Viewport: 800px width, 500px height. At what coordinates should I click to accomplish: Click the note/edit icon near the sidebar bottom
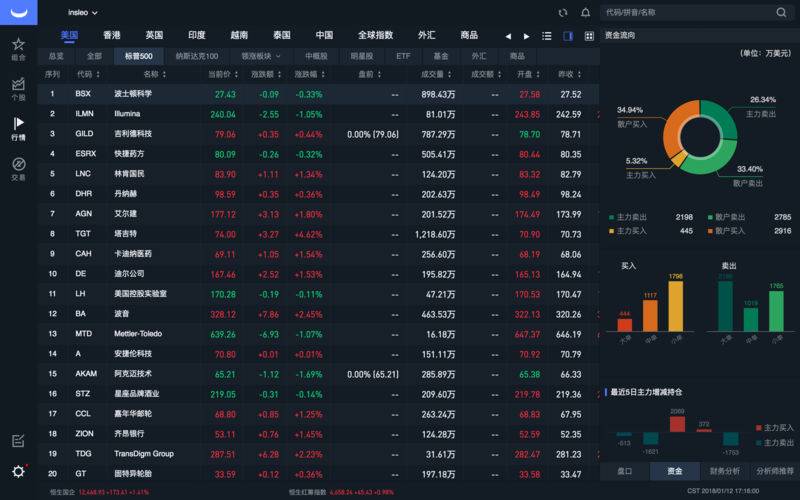pyautogui.click(x=18, y=441)
